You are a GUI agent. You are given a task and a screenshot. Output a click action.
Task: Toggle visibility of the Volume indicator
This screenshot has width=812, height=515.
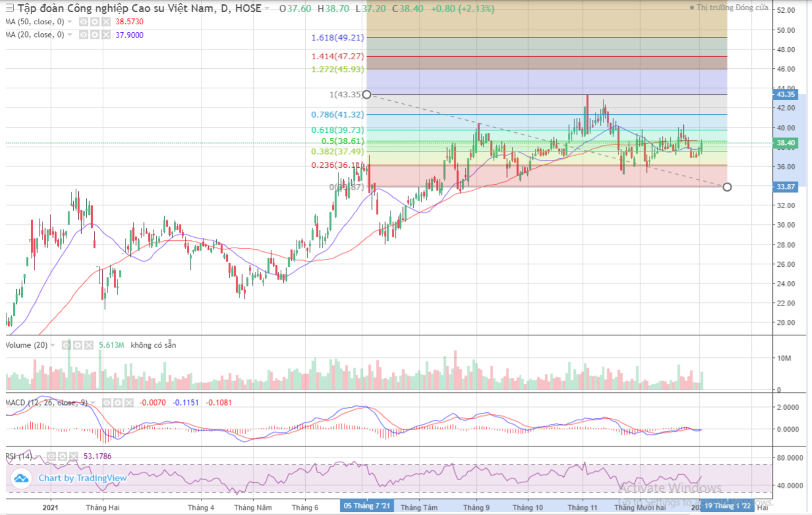[x=66, y=345]
